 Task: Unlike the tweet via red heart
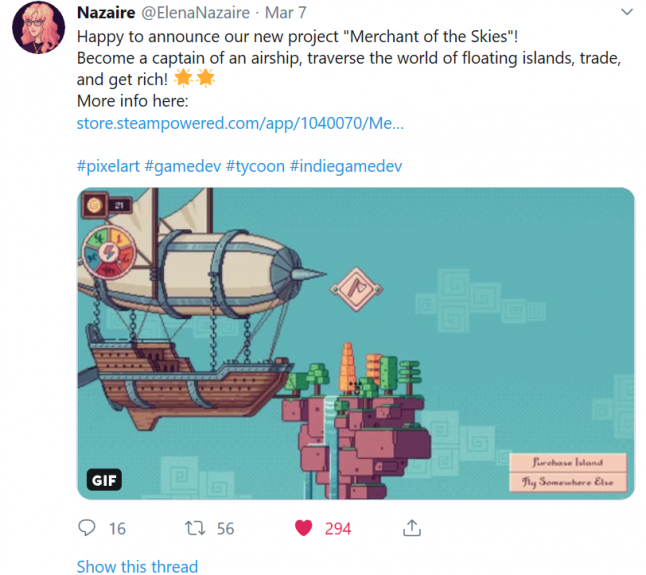pyautogui.click(x=304, y=528)
